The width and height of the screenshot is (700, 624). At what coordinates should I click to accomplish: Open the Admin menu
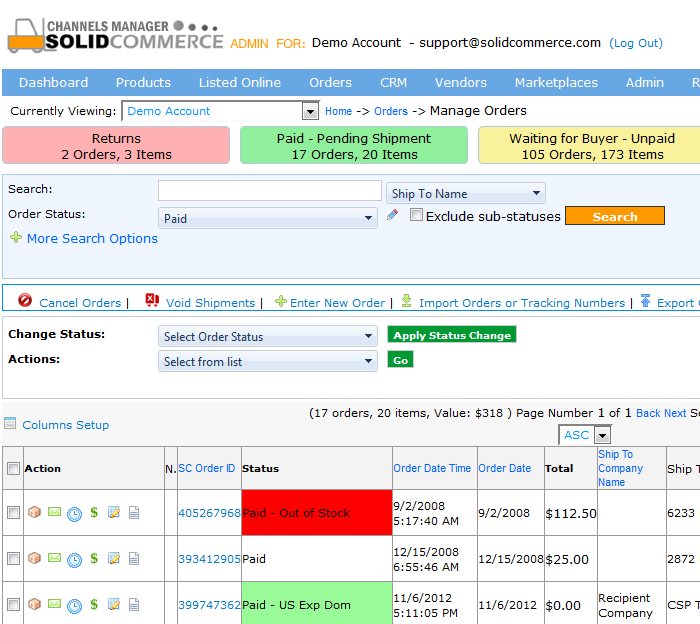pos(645,83)
